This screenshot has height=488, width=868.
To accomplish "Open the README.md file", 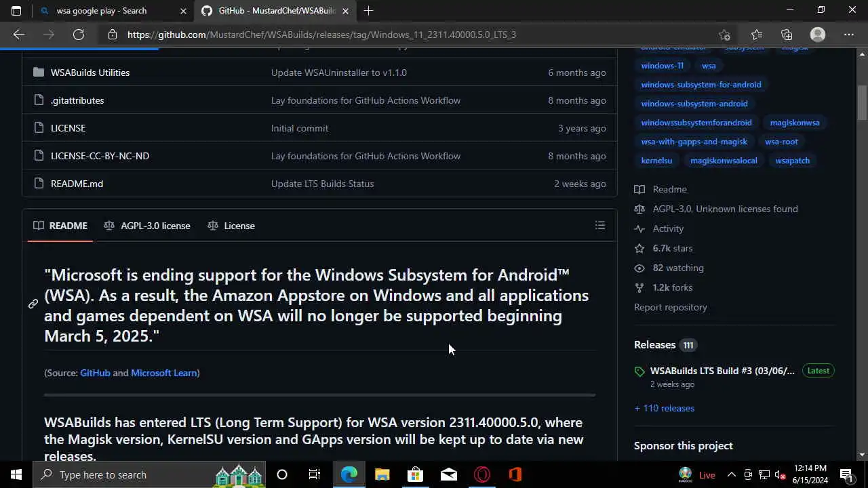I will [x=77, y=184].
